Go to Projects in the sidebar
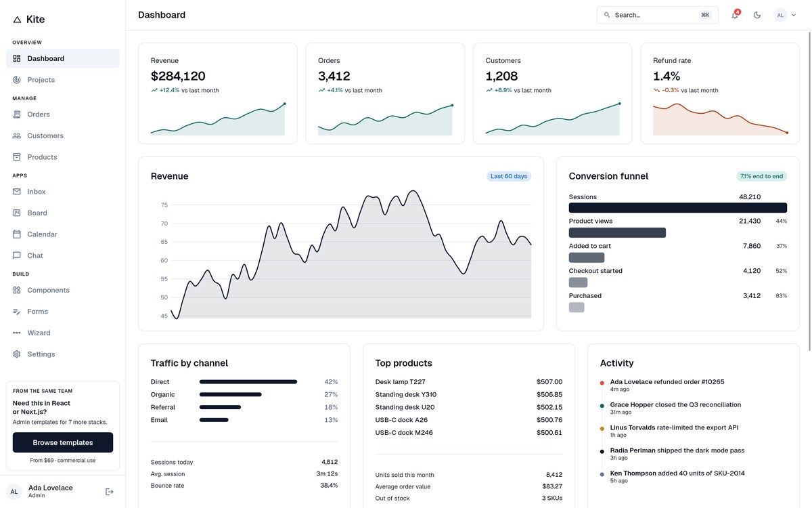 [63, 80]
